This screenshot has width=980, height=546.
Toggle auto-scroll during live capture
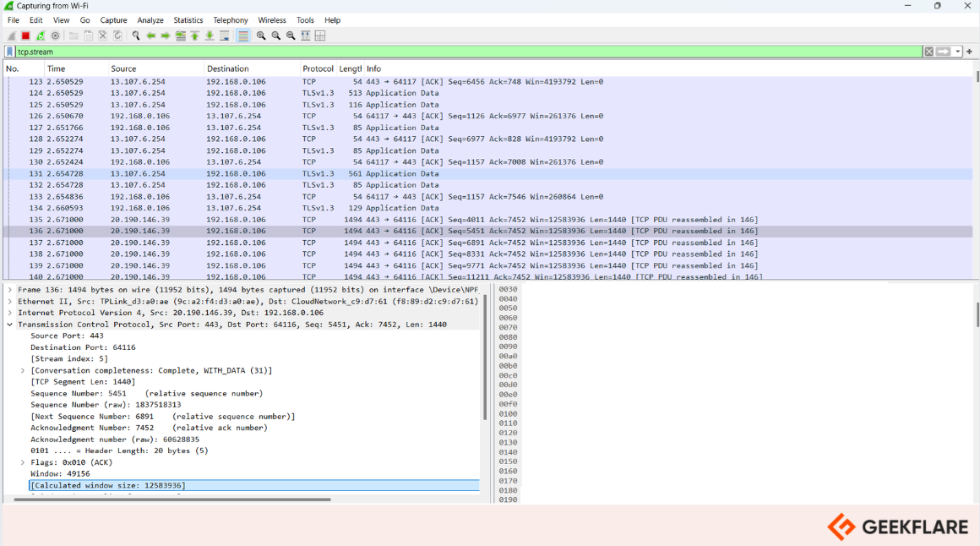pyautogui.click(x=224, y=35)
